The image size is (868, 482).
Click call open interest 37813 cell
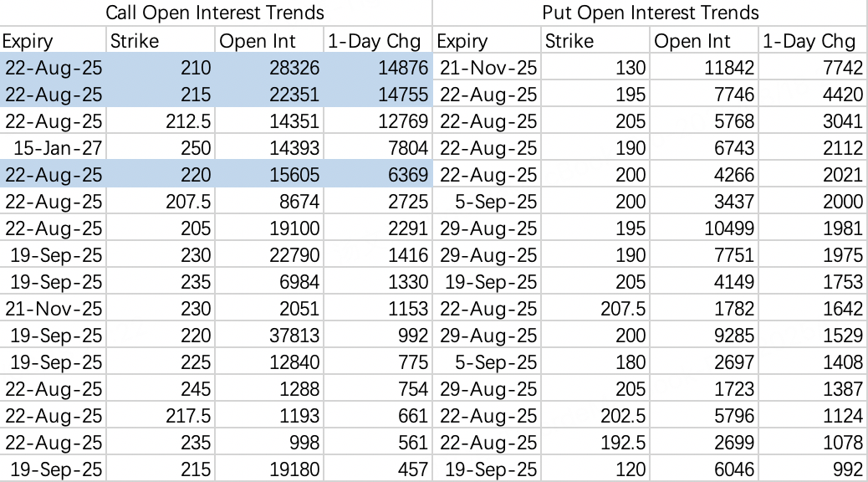coord(268,336)
